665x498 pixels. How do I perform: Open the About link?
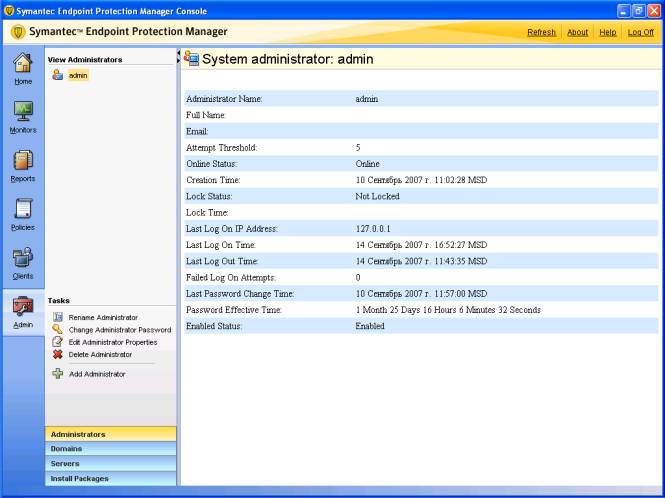(577, 32)
